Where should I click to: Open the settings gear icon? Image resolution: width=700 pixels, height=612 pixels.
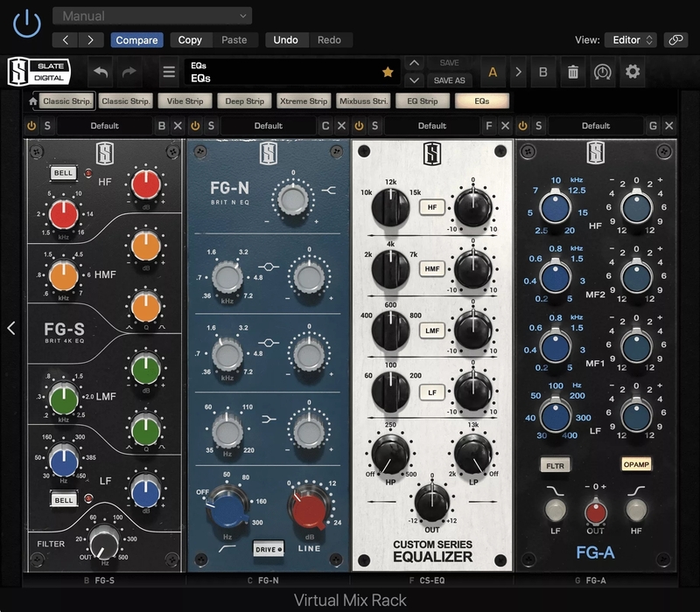(x=632, y=72)
